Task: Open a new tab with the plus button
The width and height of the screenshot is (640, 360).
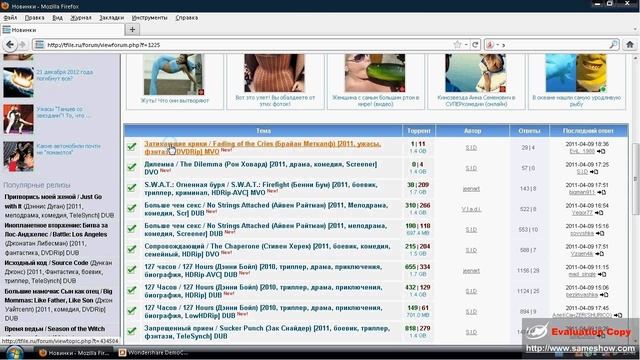Action: coord(132,29)
